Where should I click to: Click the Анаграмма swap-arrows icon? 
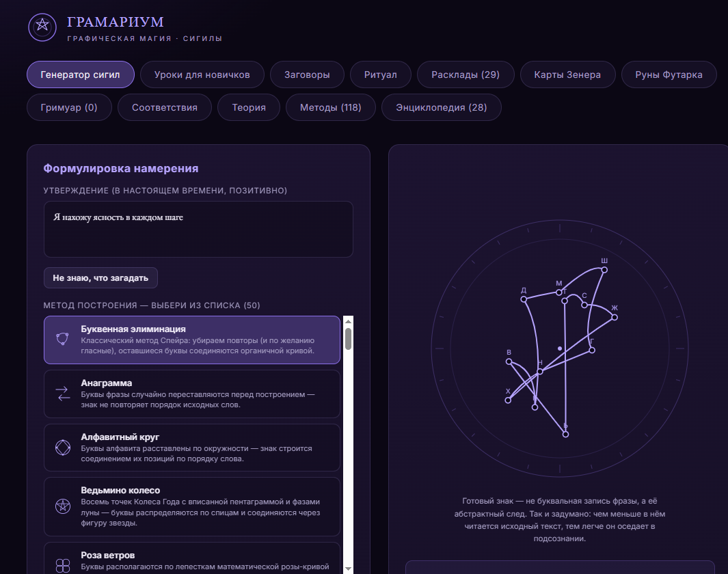pos(63,394)
